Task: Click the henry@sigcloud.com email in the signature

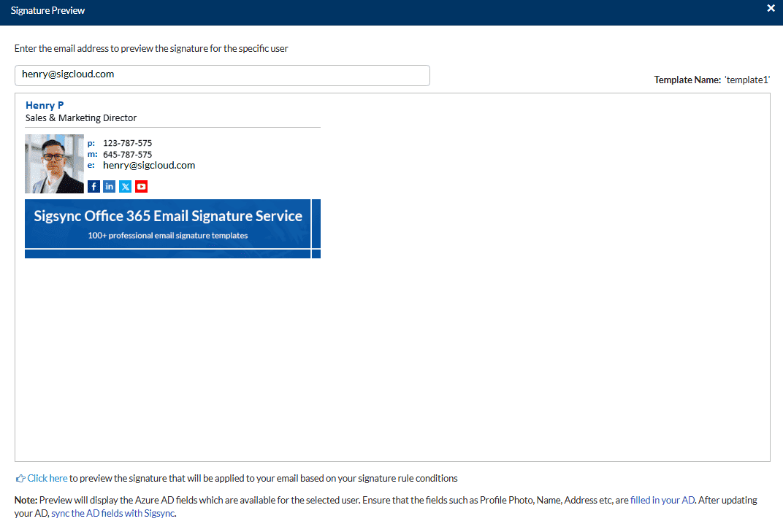Action: (x=149, y=166)
